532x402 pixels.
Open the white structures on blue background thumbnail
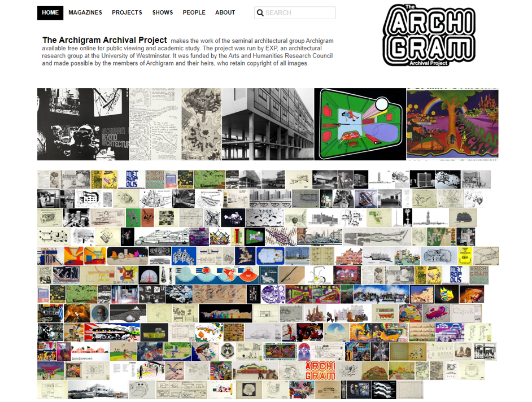(x=184, y=256)
